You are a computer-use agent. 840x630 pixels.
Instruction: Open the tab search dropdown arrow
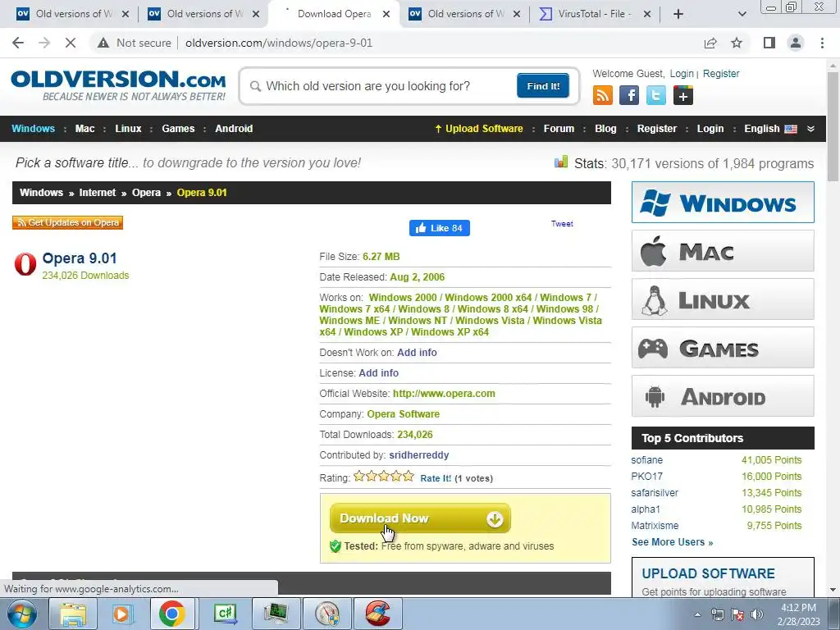[742, 14]
